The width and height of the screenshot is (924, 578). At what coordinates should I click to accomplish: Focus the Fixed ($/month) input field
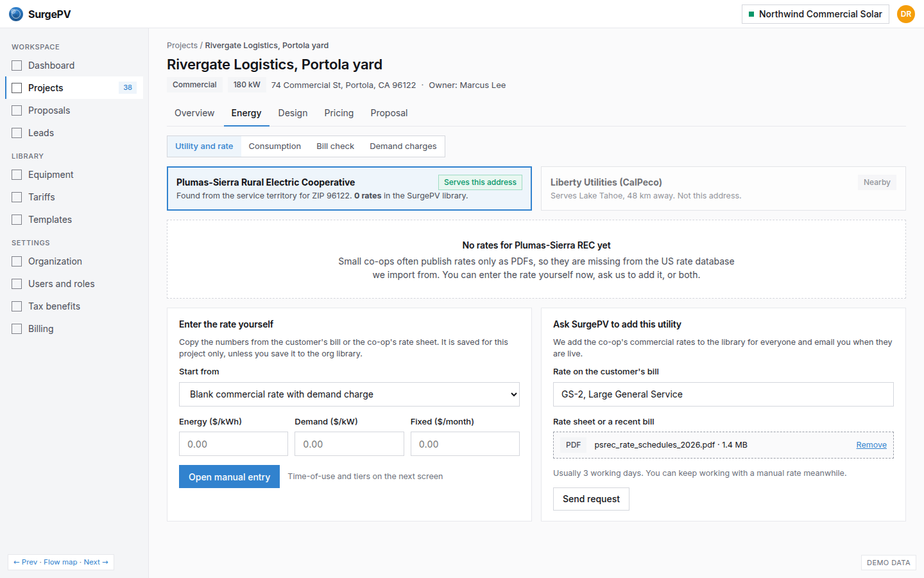(x=465, y=444)
